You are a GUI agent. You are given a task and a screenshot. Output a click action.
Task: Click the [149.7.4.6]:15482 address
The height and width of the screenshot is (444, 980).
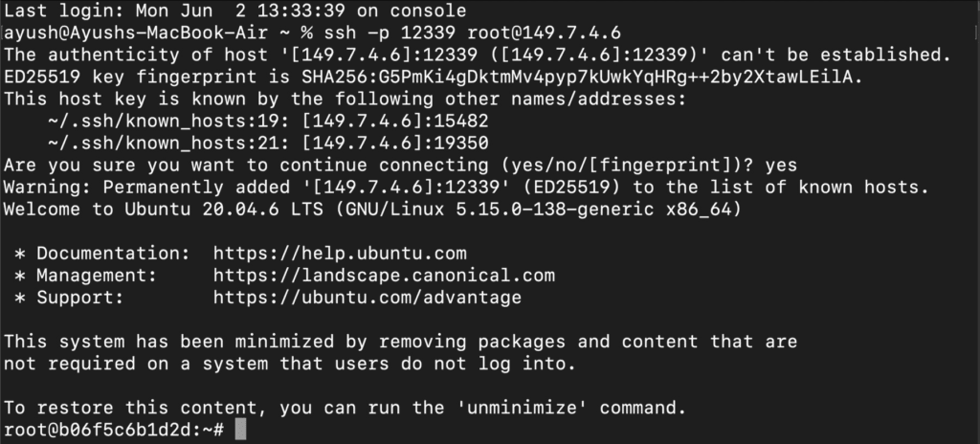click(395, 122)
